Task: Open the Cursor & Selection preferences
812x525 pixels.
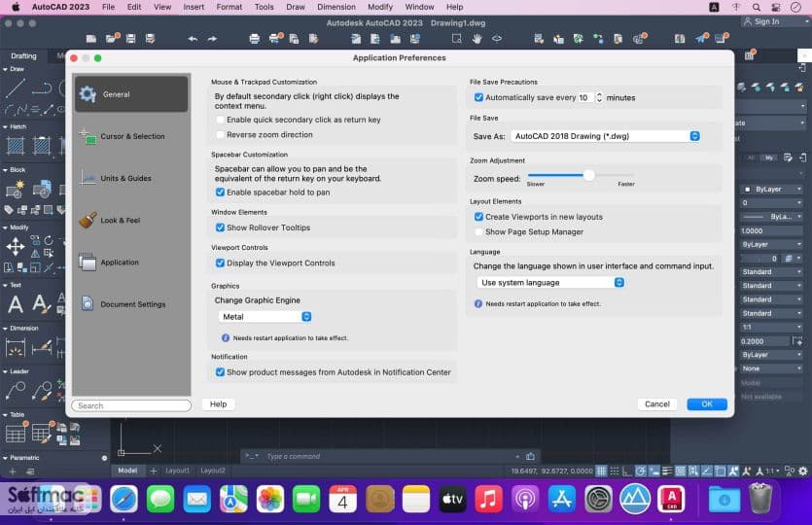Action: click(131, 136)
